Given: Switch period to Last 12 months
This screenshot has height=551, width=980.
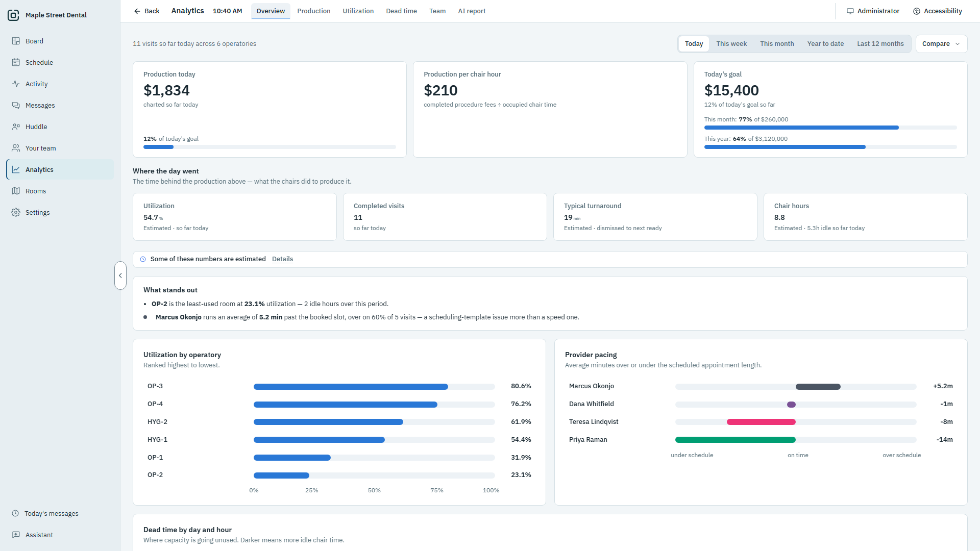Looking at the screenshot, I should coord(880,44).
